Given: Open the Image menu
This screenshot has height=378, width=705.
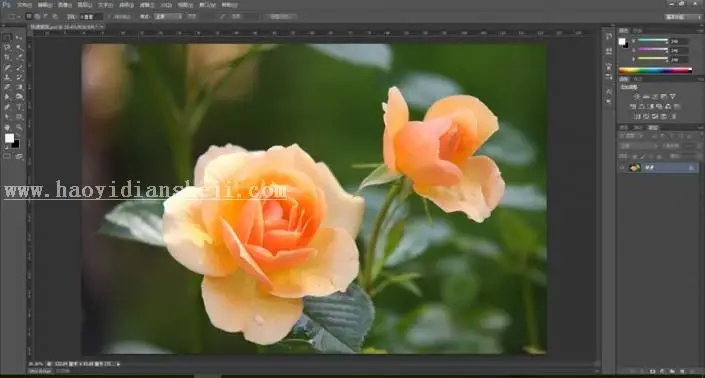Looking at the screenshot, I should pos(65,5).
